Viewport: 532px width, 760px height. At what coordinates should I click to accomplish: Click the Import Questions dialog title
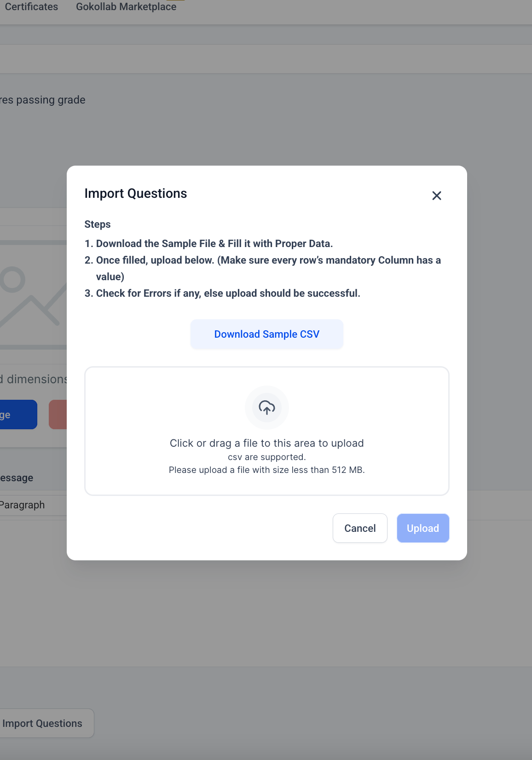(136, 193)
